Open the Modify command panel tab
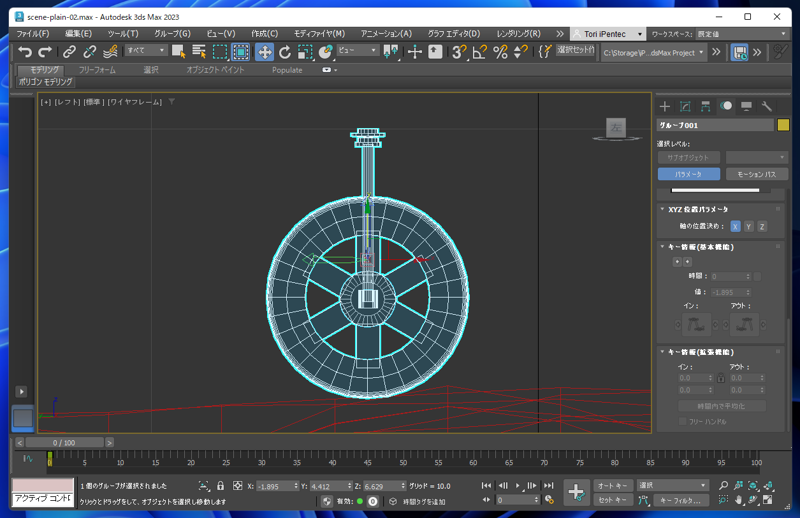 click(x=685, y=106)
